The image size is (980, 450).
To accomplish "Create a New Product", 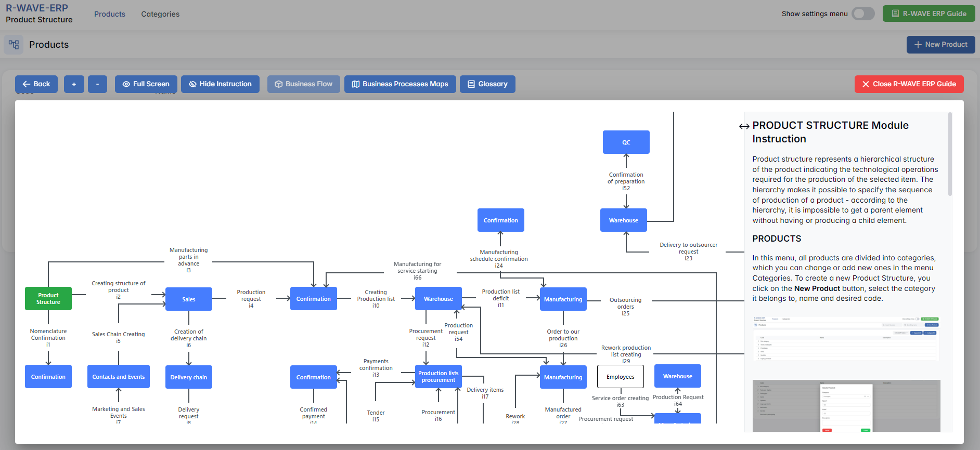I will pyautogui.click(x=940, y=45).
